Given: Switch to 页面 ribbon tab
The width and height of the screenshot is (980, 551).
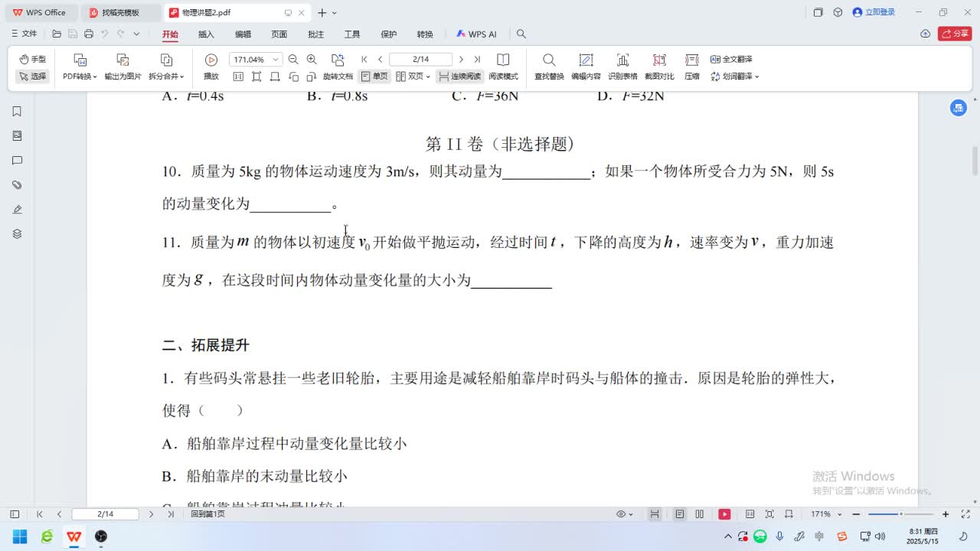Looking at the screenshot, I should (x=279, y=34).
